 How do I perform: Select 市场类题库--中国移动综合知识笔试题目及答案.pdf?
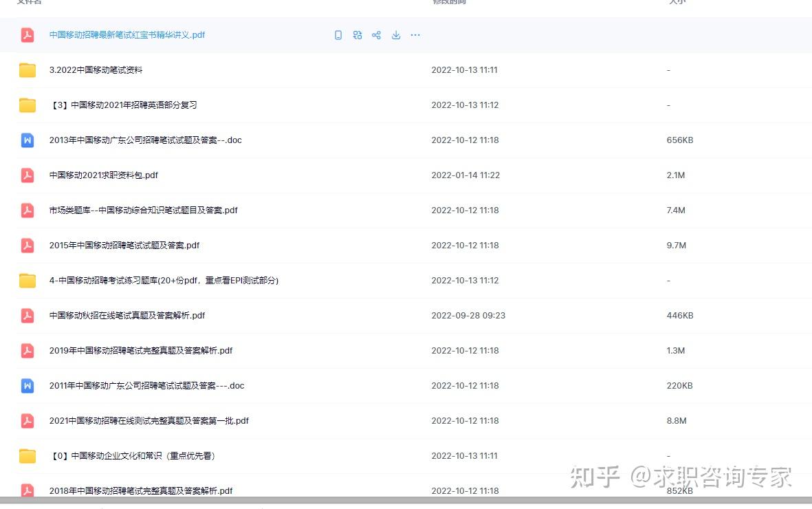click(x=144, y=210)
